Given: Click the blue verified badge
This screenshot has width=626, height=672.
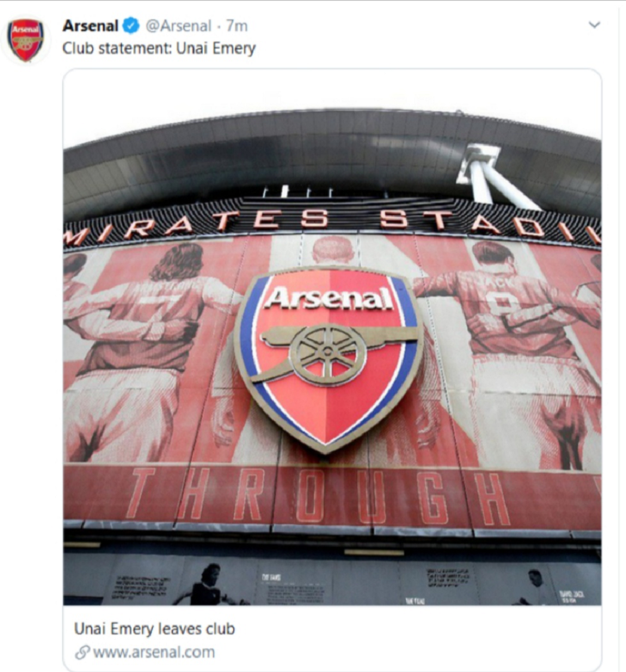Looking at the screenshot, I should click(x=132, y=26).
